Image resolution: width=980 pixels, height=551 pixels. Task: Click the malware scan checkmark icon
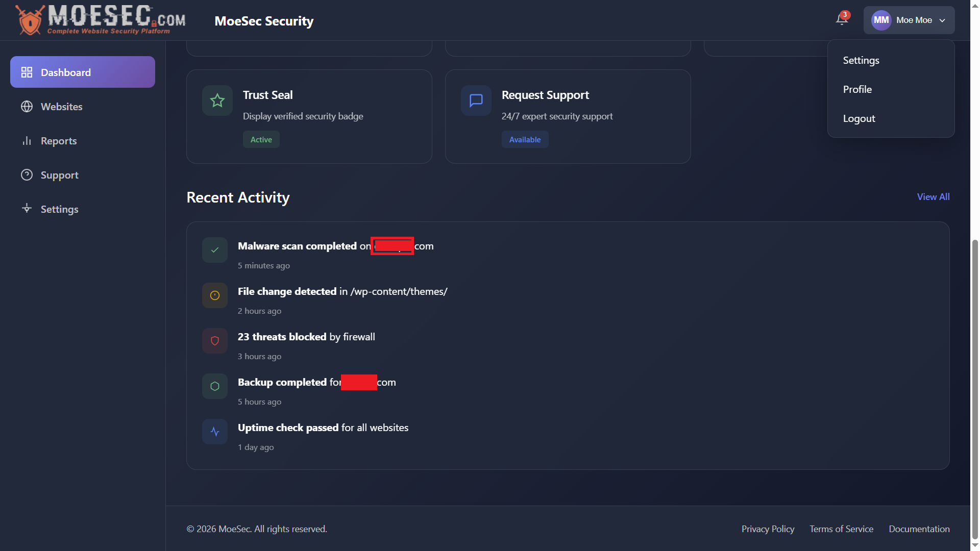click(x=215, y=250)
